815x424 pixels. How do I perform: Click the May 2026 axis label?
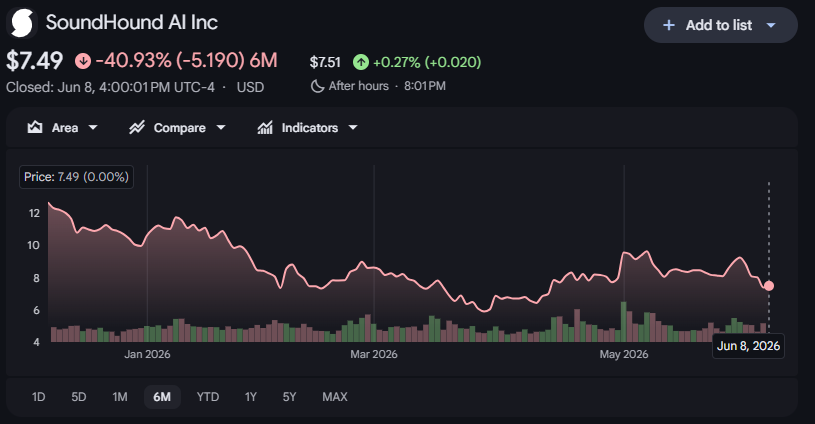(624, 354)
